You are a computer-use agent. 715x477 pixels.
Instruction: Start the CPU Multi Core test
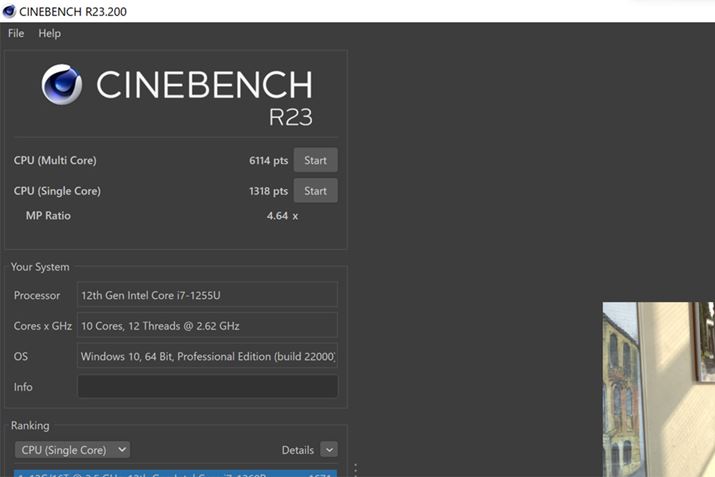click(316, 160)
